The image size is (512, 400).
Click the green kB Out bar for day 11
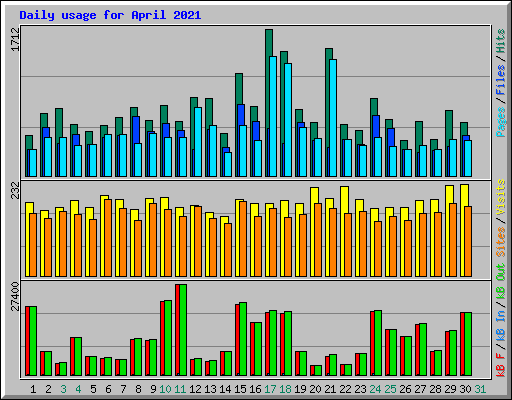183,330
